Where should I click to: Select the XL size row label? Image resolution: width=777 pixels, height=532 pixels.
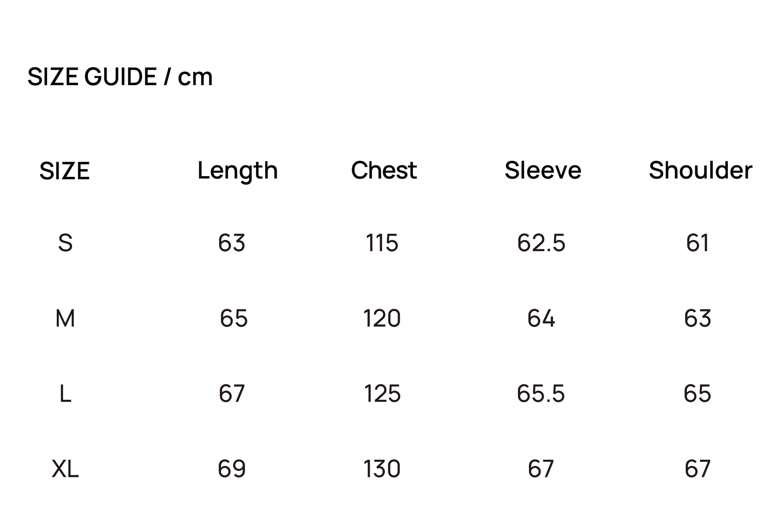(x=65, y=469)
